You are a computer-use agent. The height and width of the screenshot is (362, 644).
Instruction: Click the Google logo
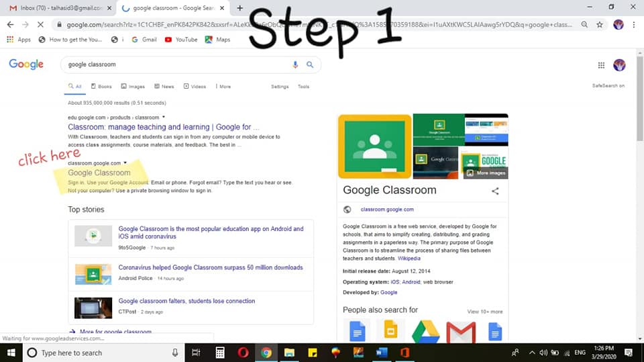[26, 64]
